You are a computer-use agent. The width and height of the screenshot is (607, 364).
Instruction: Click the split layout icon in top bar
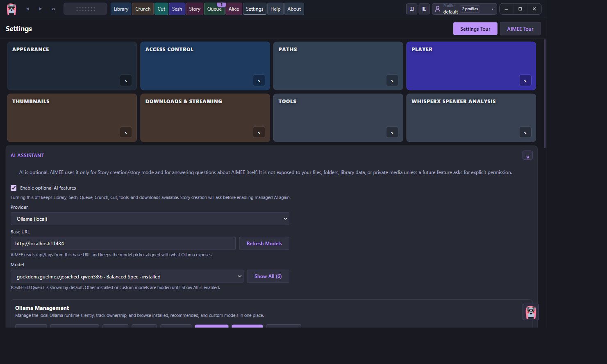411,9
